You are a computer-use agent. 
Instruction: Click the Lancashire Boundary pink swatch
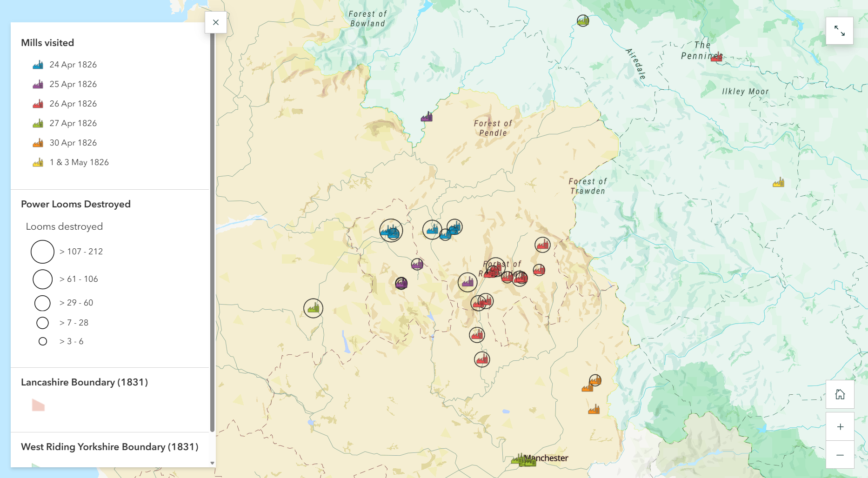pos(38,405)
